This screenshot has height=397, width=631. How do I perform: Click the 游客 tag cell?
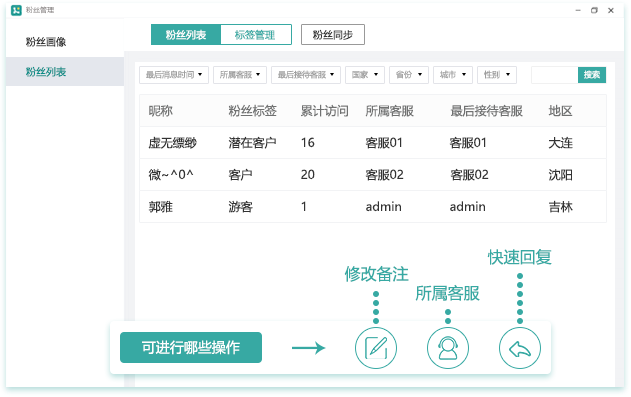[240, 207]
